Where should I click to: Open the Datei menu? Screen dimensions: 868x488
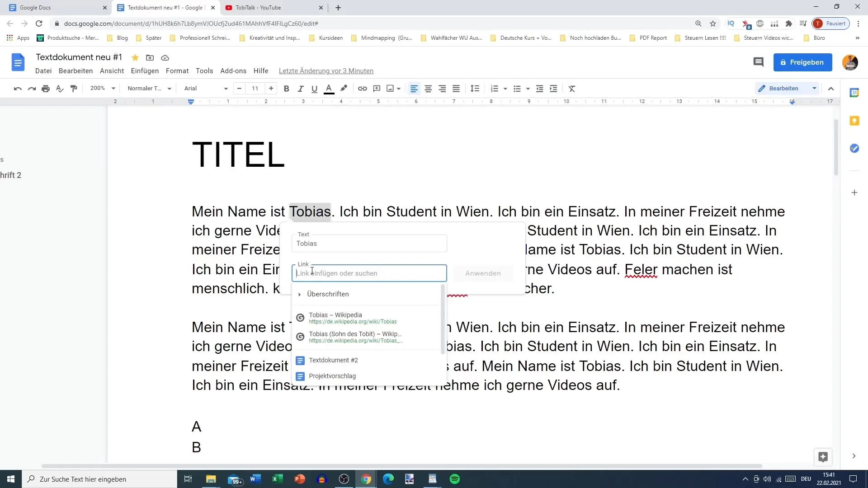click(43, 71)
